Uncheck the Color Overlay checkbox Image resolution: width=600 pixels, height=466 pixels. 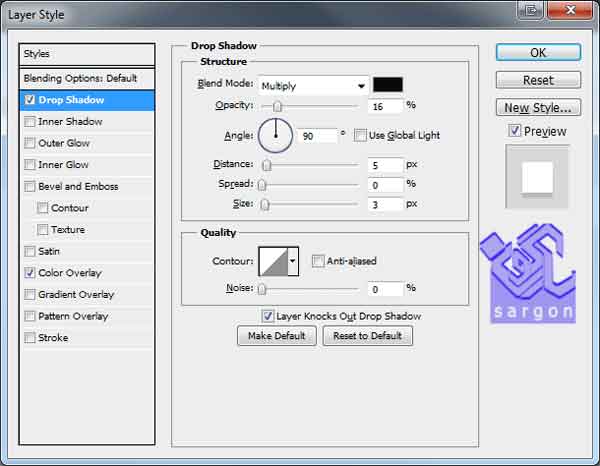[x=29, y=273]
